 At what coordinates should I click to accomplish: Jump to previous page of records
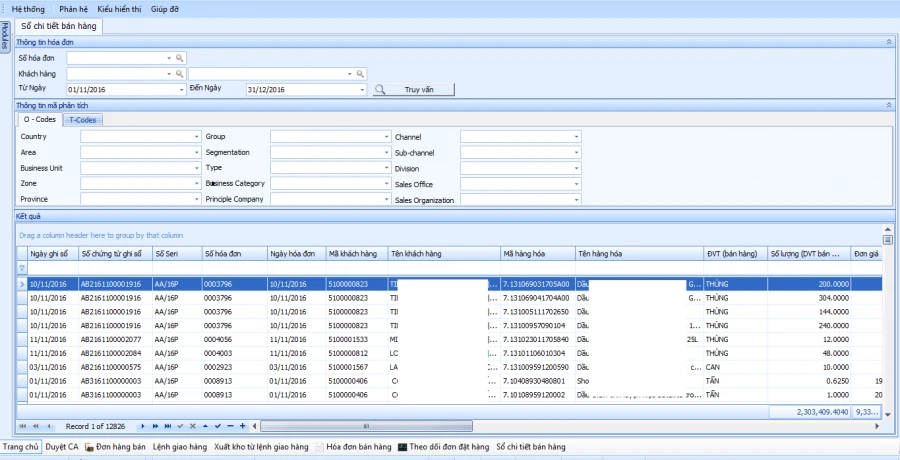[36, 426]
